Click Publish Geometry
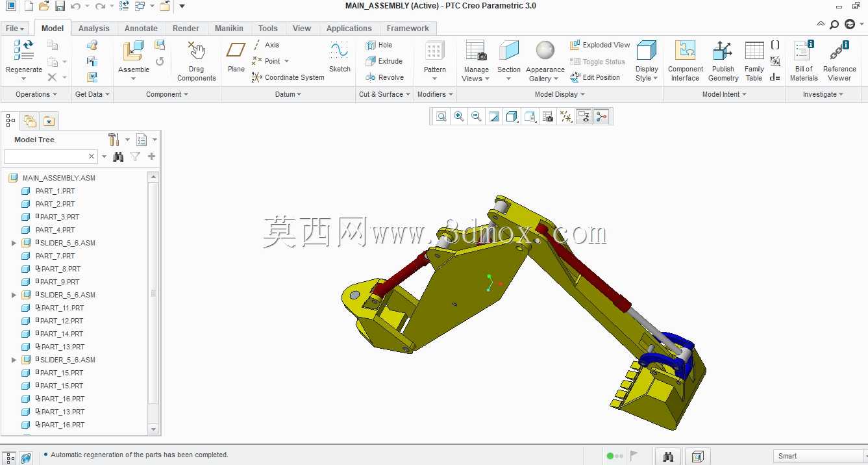The height and width of the screenshot is (465, 868). [723, 61]
